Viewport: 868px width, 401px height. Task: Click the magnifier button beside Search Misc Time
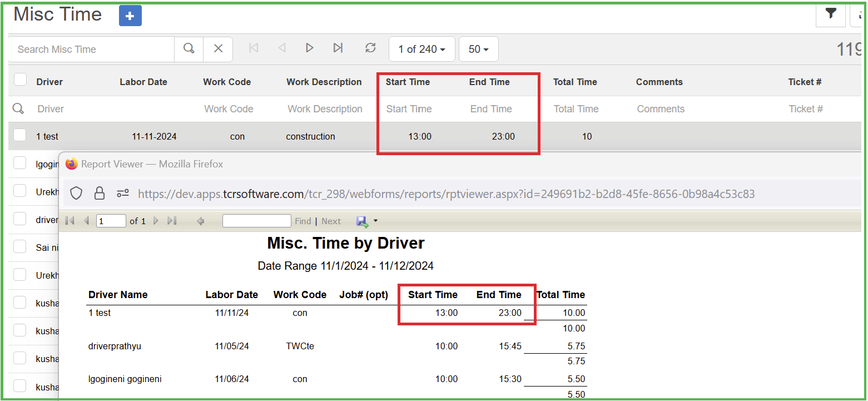189,49
